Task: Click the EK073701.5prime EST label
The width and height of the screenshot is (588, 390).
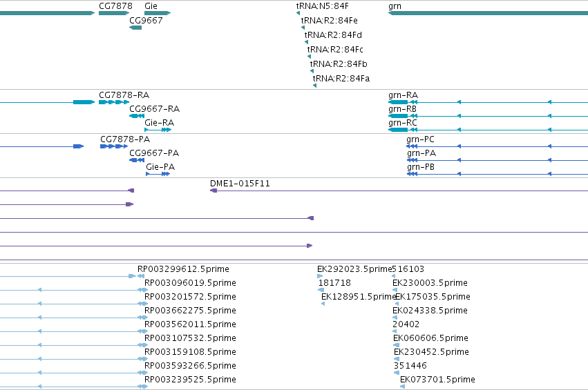Action: (437, 380)
